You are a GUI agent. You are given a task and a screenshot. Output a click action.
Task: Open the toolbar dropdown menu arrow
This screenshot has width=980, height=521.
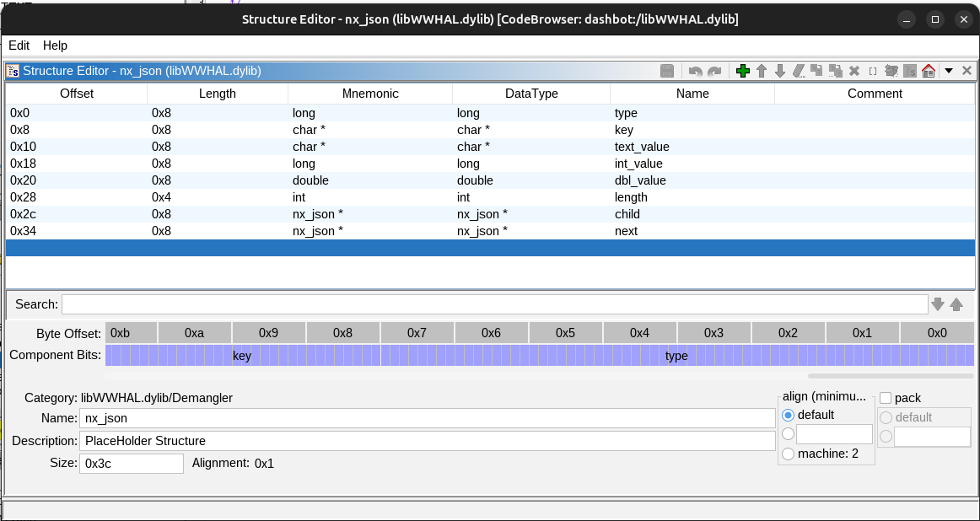tap(949, 72)
